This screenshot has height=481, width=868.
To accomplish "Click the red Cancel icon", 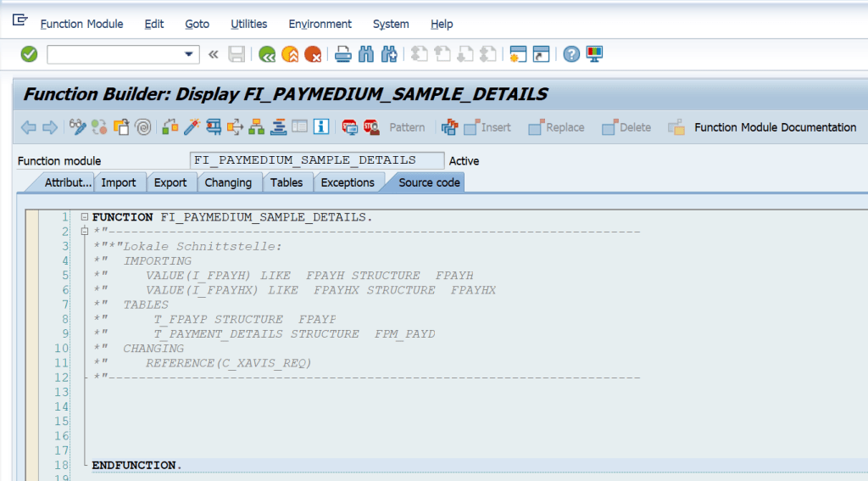I will click(313, 54).
